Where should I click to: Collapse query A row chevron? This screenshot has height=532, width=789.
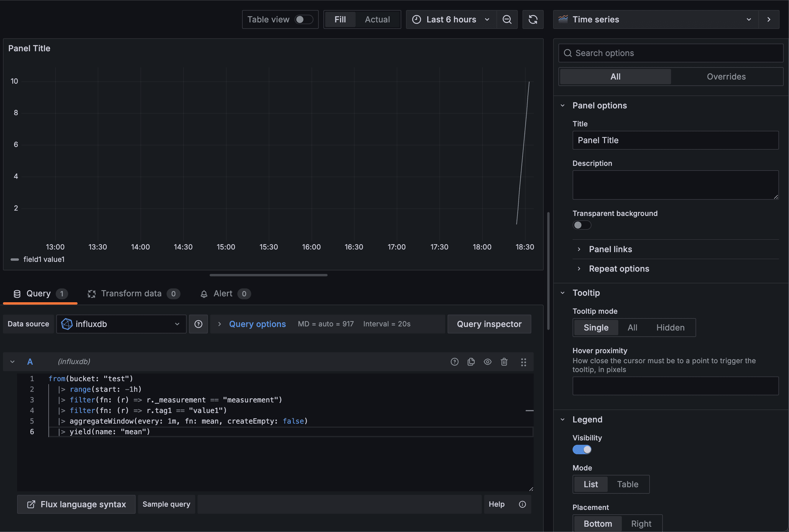click(x=13, y=362)
